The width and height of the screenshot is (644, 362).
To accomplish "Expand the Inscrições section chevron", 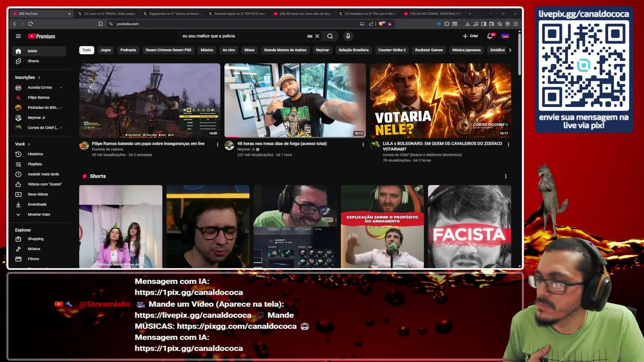I will pyautogui.click(x=39, y=77).
